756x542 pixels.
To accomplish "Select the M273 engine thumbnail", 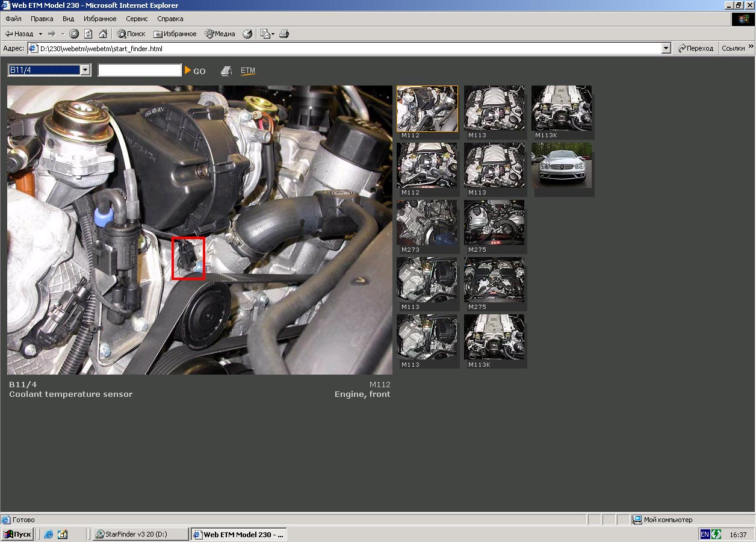I will [x=427, y=223].
